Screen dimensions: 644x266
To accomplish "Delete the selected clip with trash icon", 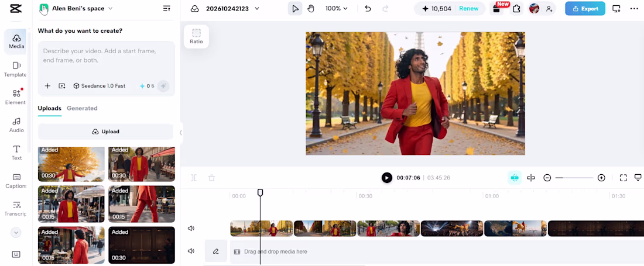I will tap(211, 178).
